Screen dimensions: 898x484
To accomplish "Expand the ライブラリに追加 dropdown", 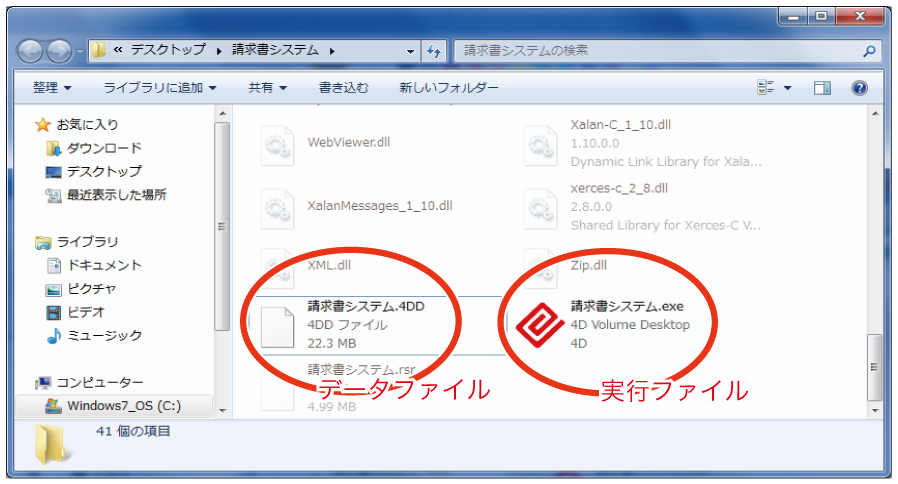I will [160, 88].
